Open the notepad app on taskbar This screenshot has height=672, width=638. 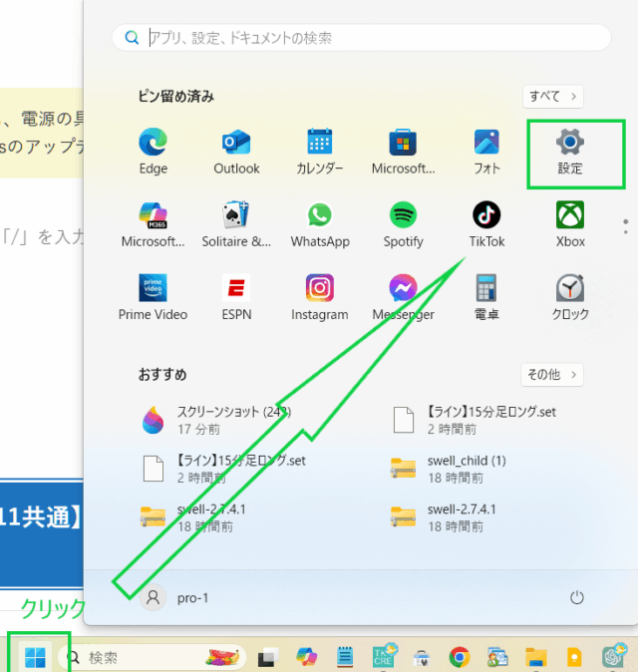click(x=345, y=657)
